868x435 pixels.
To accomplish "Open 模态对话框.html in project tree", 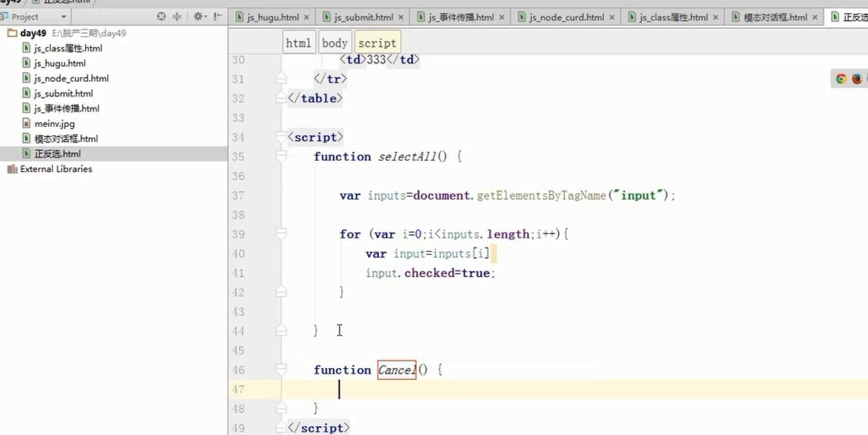I will point(66,139).
